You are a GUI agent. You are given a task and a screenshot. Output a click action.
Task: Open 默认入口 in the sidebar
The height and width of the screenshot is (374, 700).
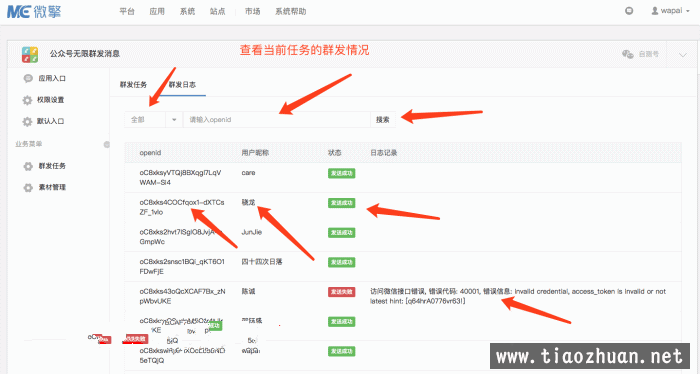click(x=50, y=121)
